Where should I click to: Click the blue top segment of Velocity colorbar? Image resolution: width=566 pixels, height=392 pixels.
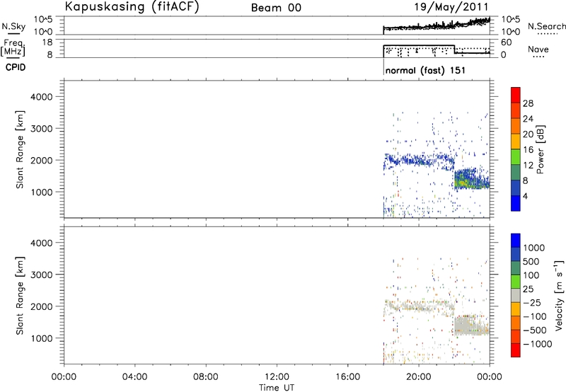(516, 241)
